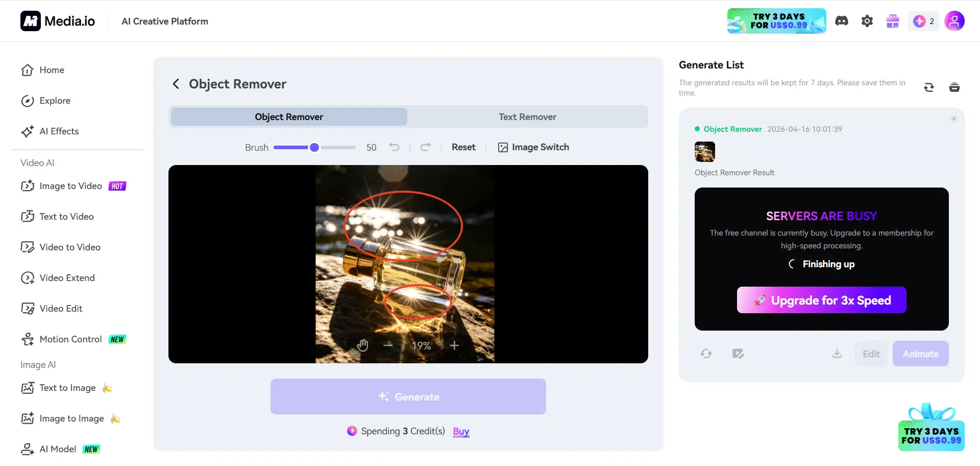Click the download result icon
This screenshot has width=980, height=466.
[x=837, y=354]
